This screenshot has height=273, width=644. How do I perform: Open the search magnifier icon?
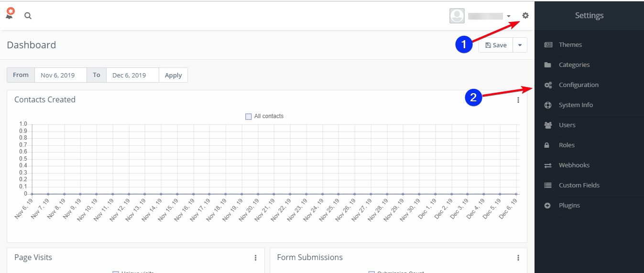click(28, 15)
